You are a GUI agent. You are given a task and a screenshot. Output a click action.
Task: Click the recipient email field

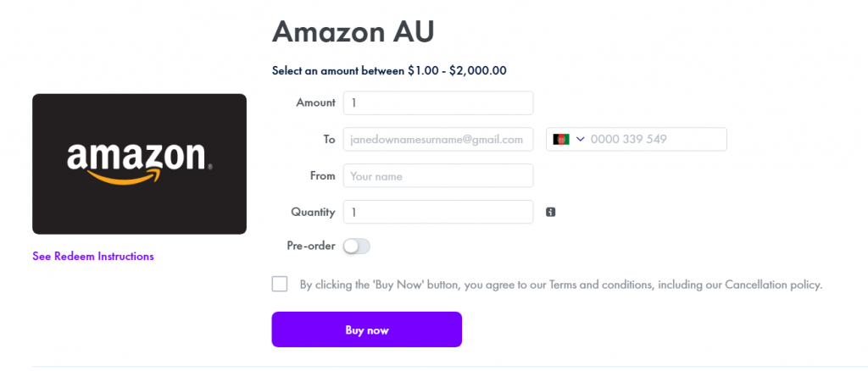(x=437, y=139)
